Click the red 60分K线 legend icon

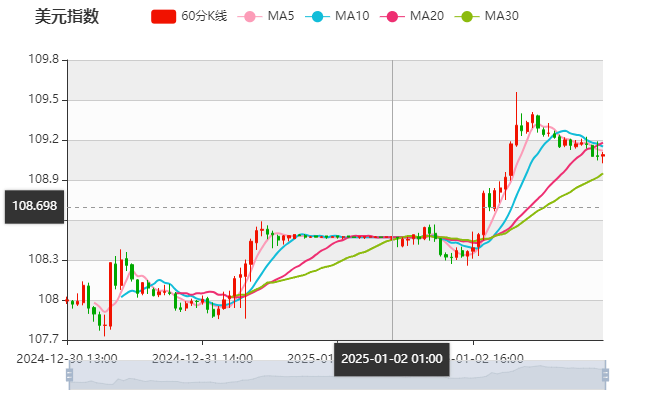[163, 17]
